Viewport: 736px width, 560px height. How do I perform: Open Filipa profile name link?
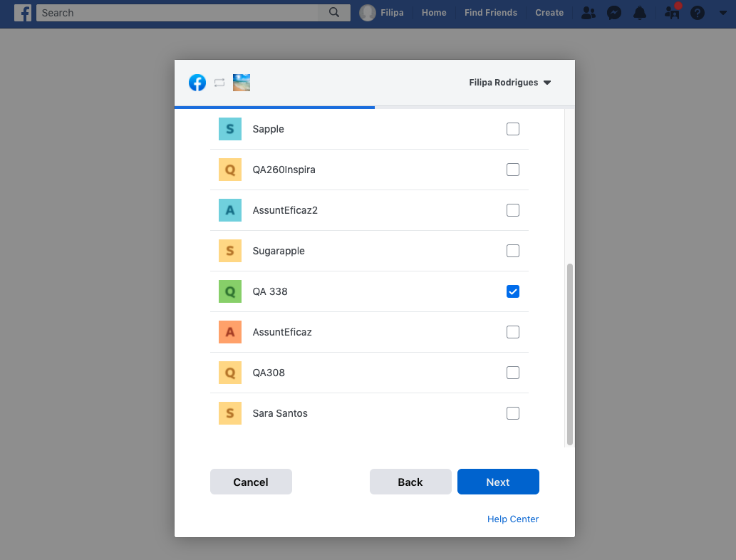[x=392, y=13]
